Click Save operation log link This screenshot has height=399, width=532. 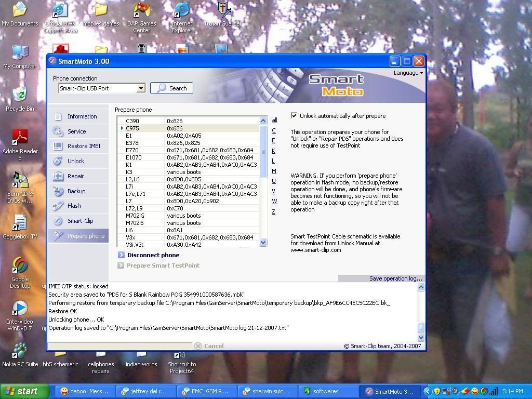[395, 278]
